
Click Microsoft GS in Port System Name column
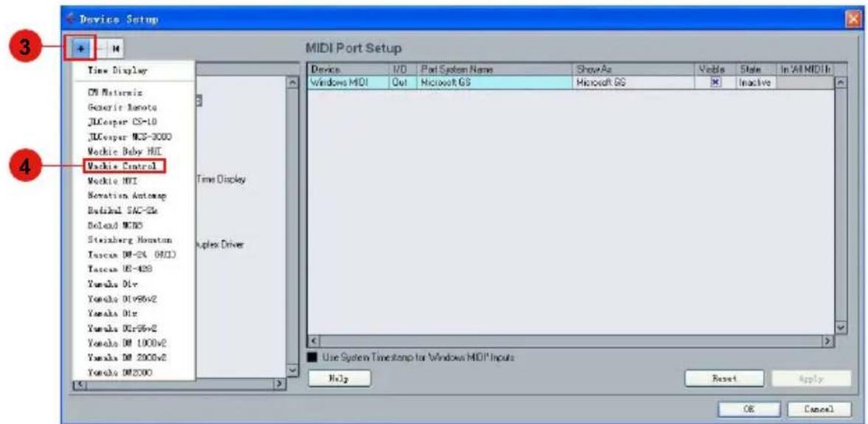[495, 83]
